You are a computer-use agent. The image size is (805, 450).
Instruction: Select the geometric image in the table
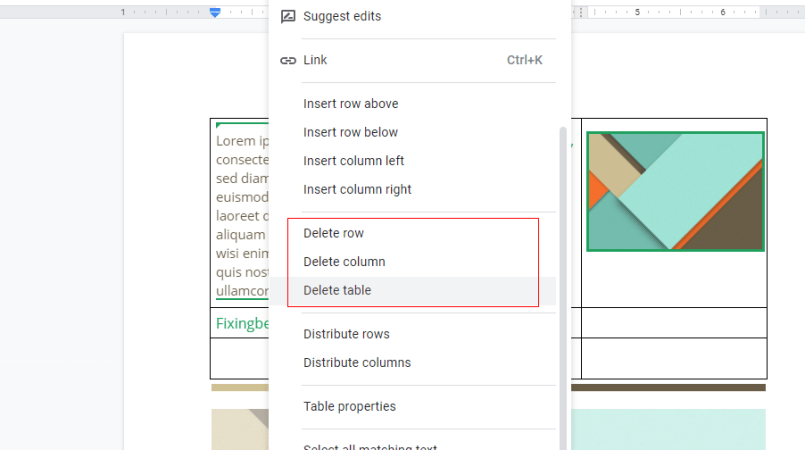(x=675, y=191)
